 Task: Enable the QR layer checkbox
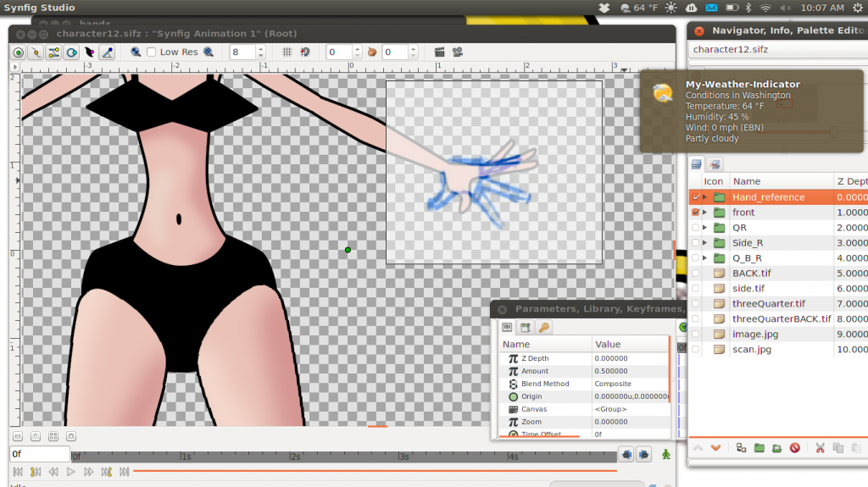[x=696, y=228]
